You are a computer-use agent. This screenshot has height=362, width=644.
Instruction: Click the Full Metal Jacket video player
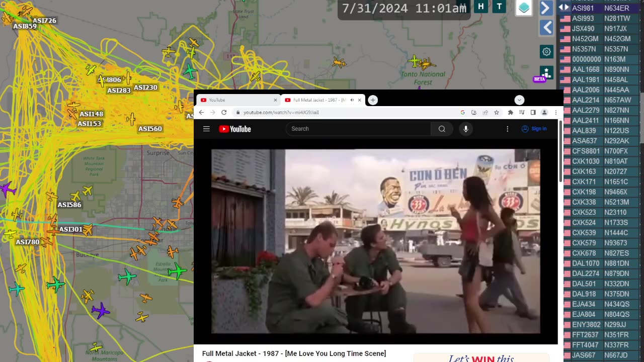(376, 241)
